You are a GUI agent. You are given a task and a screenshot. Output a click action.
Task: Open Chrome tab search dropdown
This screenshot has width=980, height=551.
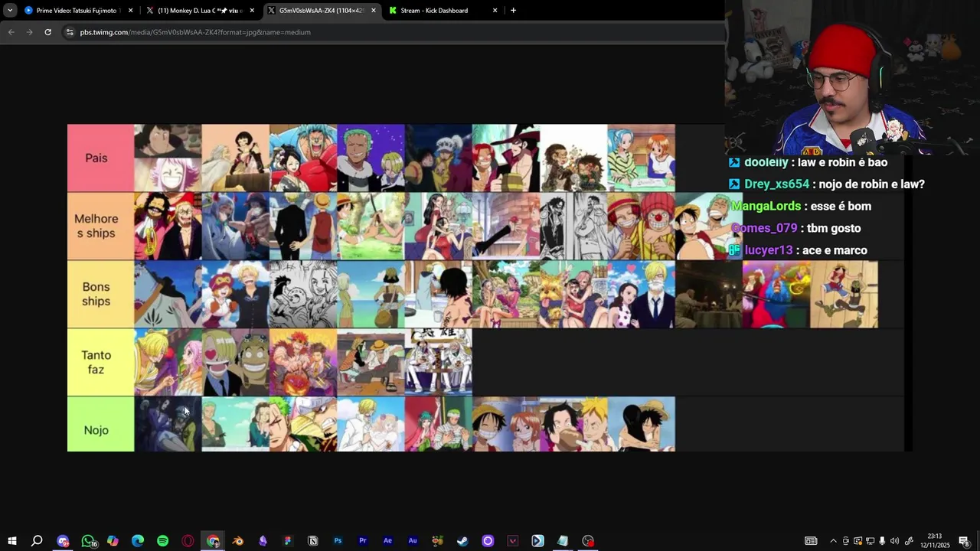(10, 11)
